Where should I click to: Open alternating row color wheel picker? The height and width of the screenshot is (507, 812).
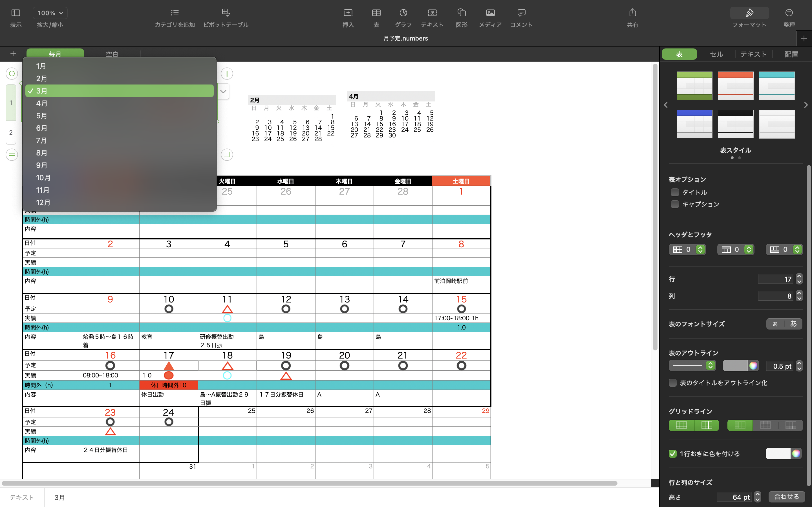(x=796, y=454)
